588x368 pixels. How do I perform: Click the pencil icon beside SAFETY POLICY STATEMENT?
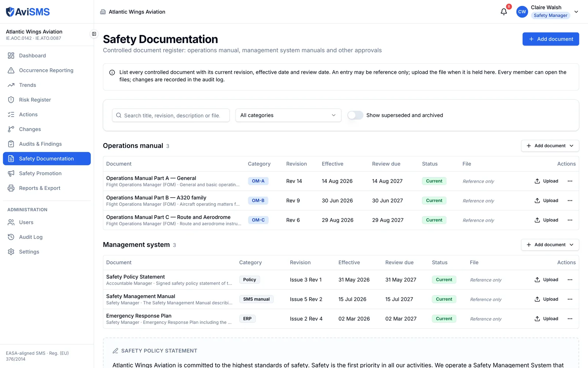coord(115,351)
